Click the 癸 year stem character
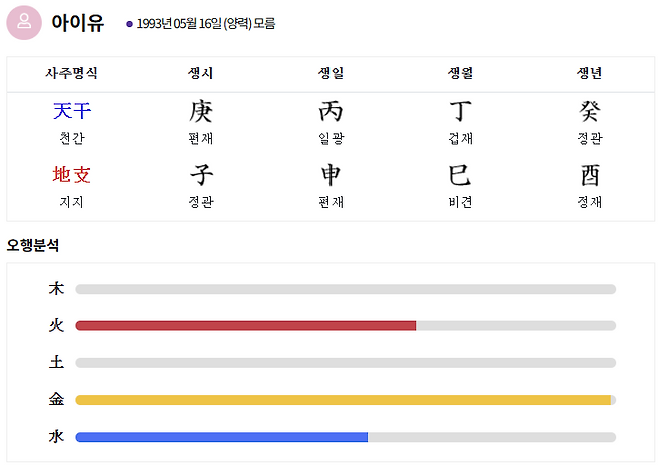658x465 pixels. pyautogui.click(x=590, y=111)
